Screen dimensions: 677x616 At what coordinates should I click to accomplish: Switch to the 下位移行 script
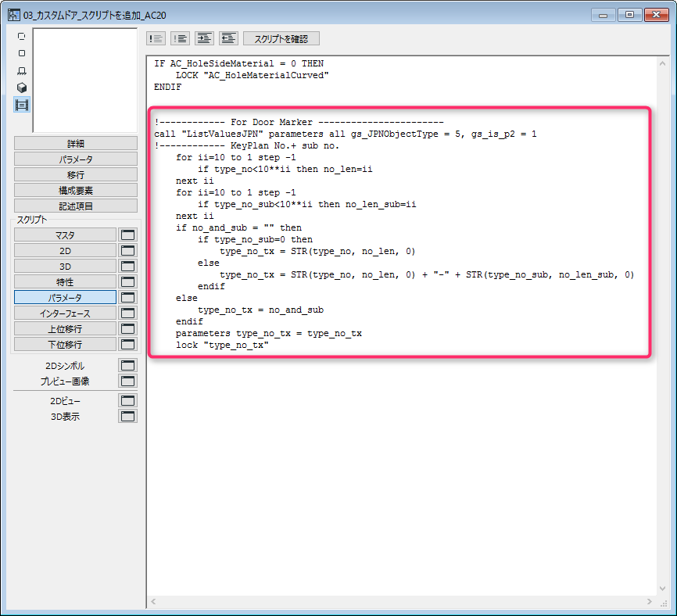[65, 344]
